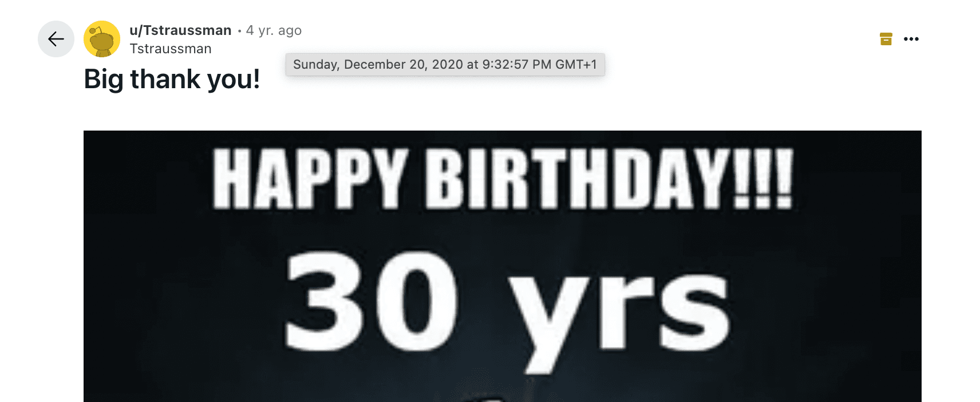
Task: Click 'Sunday' in the timestamp tooltip
Action: coord(315,65)
